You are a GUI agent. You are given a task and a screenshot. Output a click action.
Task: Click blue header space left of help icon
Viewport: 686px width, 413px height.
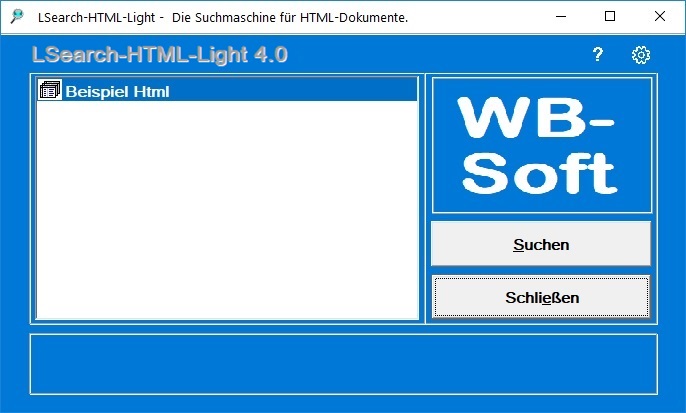tap(450, 55)
